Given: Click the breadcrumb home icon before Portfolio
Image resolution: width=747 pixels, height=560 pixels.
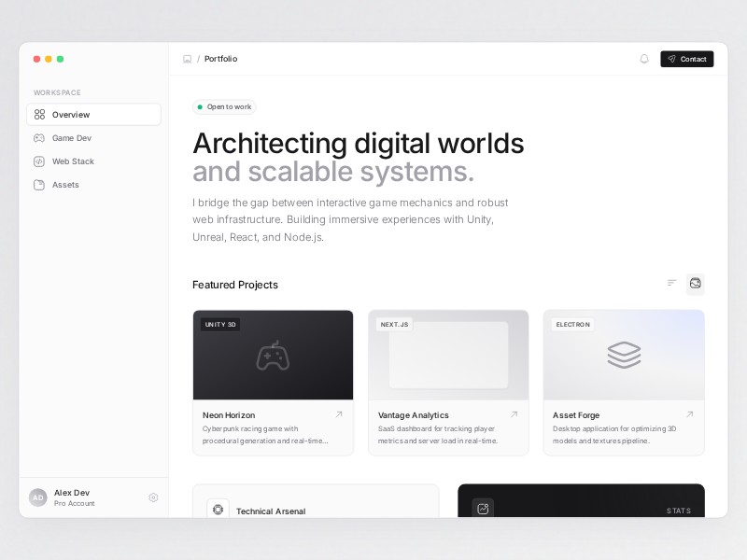Looking at the screenshot, I should 188,59.
